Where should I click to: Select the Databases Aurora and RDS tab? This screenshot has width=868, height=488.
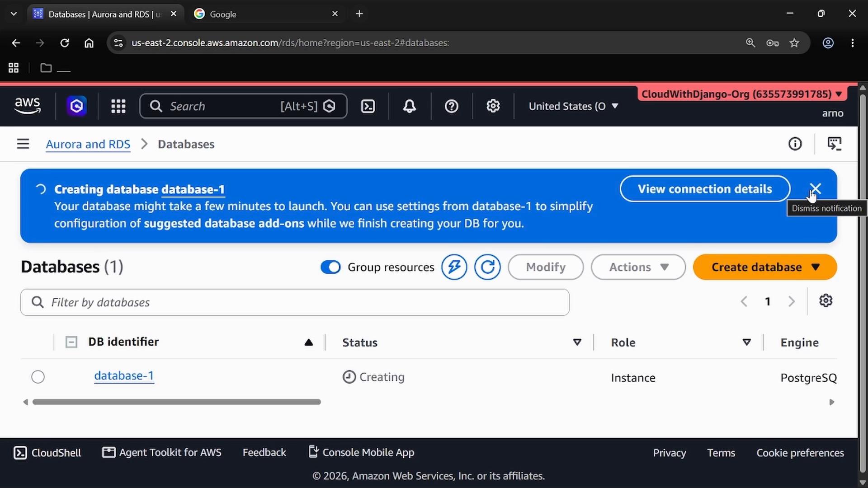(105, 14)
